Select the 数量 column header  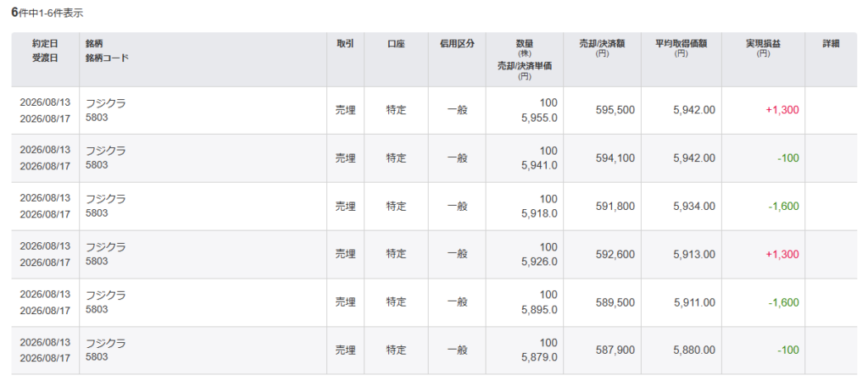[x=525, y=59]
